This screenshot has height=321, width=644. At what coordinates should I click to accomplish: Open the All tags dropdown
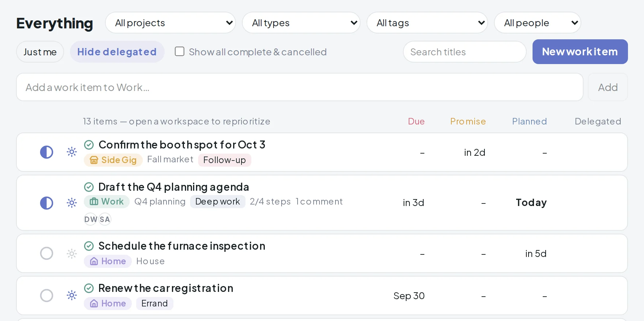coord(427,23)
